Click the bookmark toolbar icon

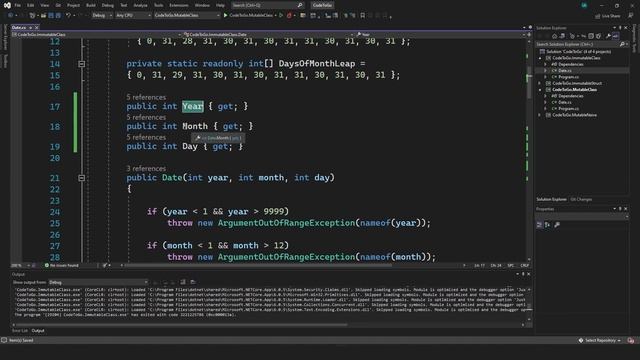[x=362, y=16]
